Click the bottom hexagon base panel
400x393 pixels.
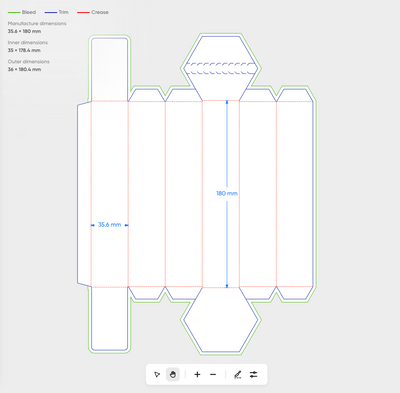221,319
